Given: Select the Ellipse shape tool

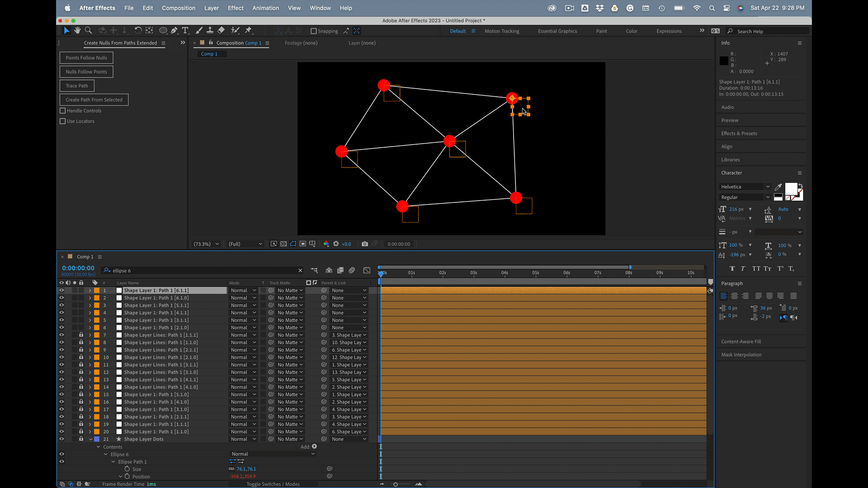Looking at the screenshot, I should pyautogui.click(x=163, y=30).
